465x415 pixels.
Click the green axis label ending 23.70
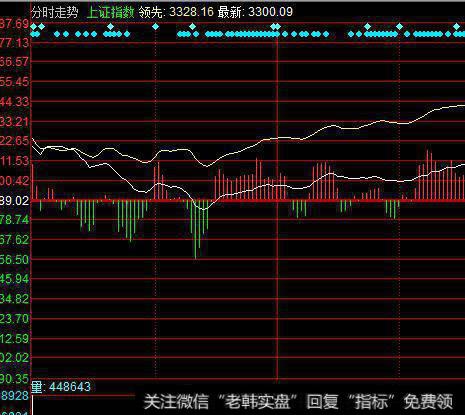click(14, 319)
